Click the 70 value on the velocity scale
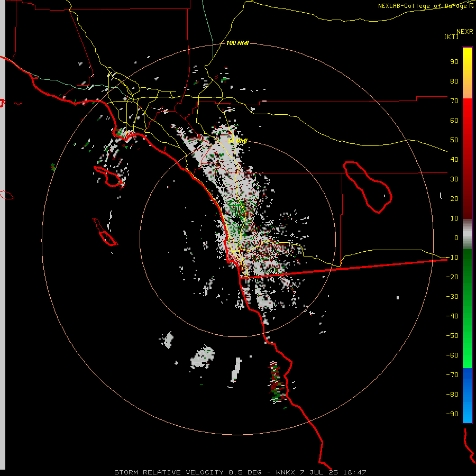The image size is (476, 476). [454, 101]
